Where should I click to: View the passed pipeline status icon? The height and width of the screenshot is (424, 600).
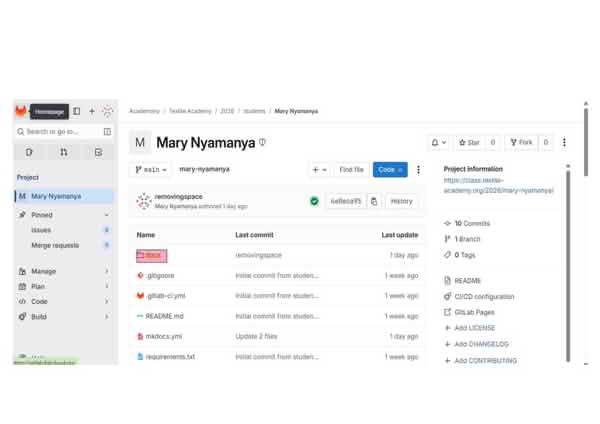(314, 201)
